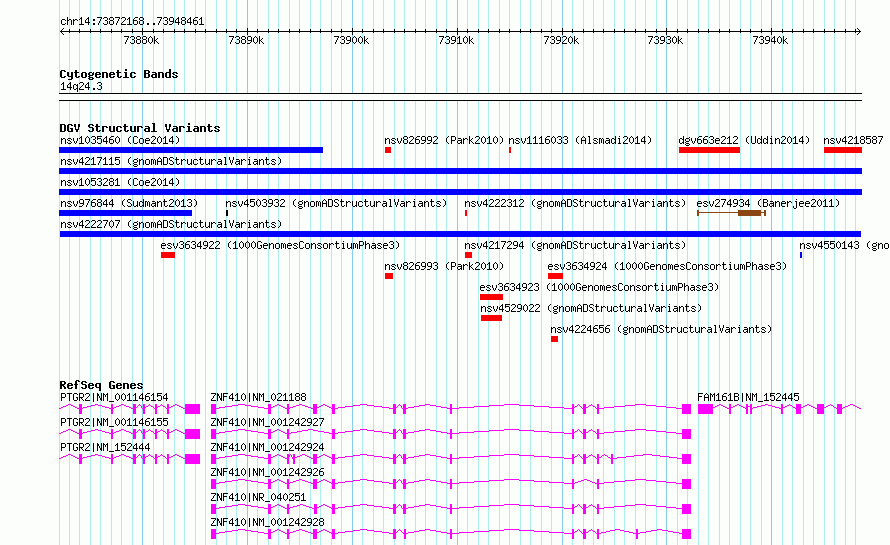Click the ruler's left end arrow
The image size is (890, 545).
(62, 31)
